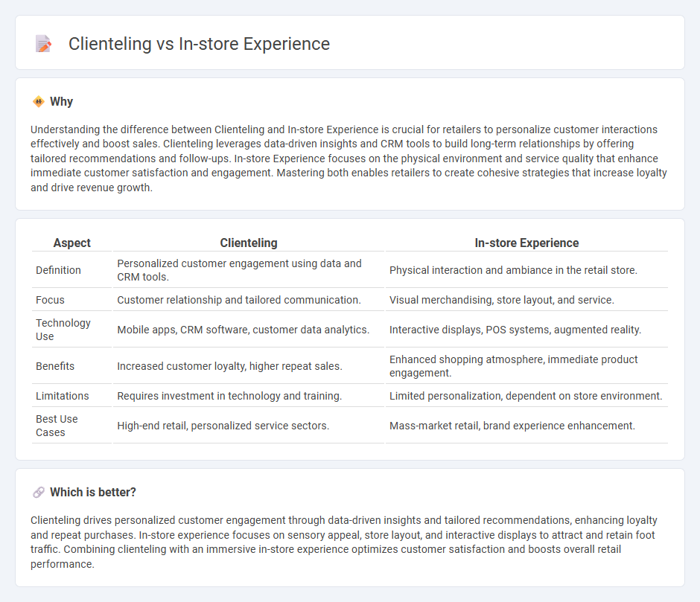700x602 pixels.
Task: Select the Best Use Cases row label
Action: pyautogui.click(x=57, y=426)
